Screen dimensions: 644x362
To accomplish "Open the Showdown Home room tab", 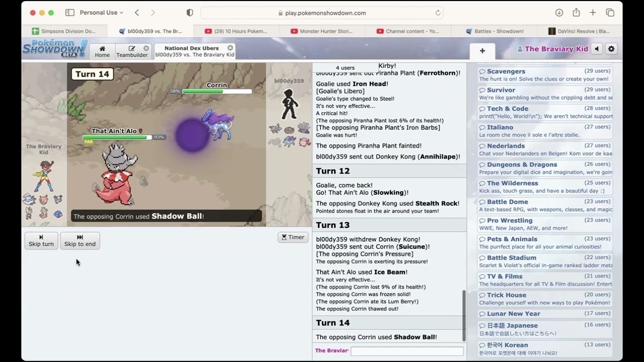I will 102,51.
